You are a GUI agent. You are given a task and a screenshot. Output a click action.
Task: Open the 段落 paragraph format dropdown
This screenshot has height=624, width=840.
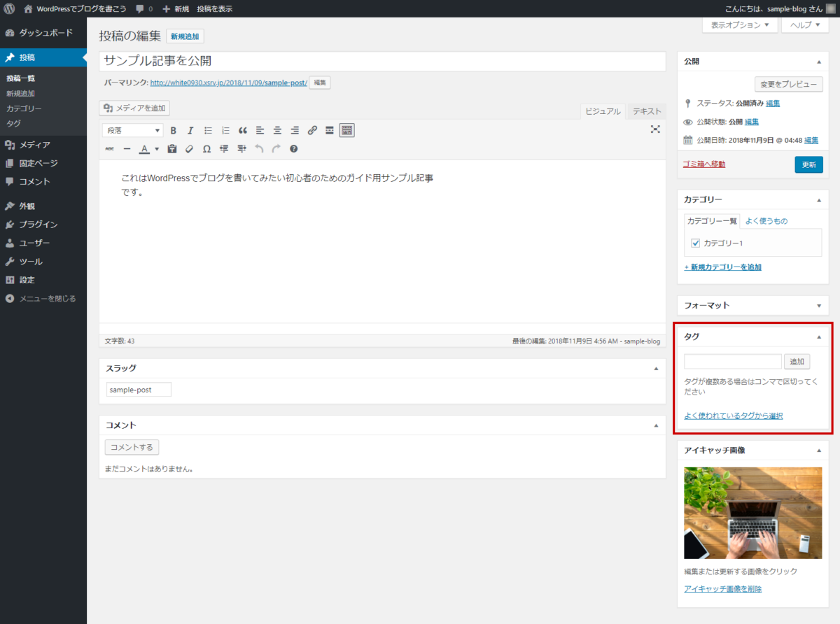pyautogui.click(x=132, y=130)
